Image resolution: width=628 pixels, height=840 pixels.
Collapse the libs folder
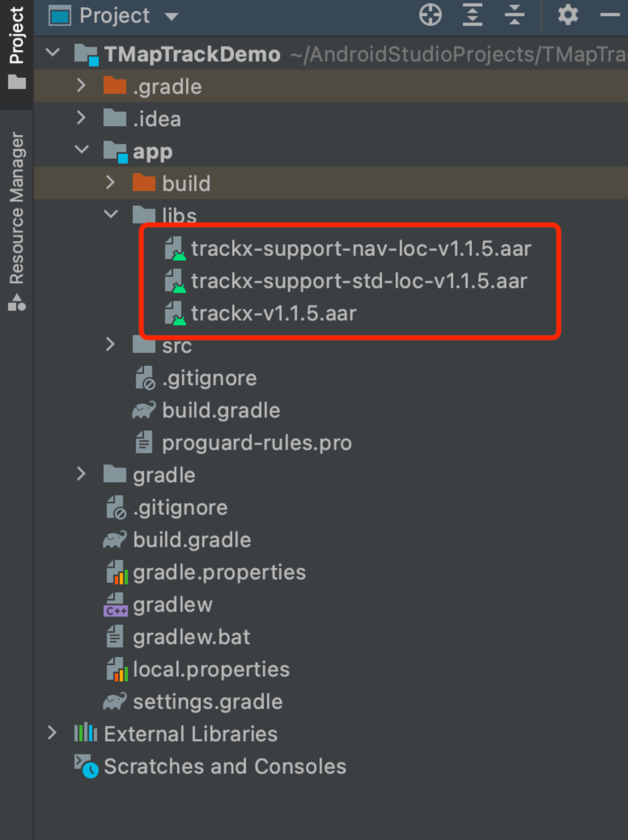[x=110, y=215]
